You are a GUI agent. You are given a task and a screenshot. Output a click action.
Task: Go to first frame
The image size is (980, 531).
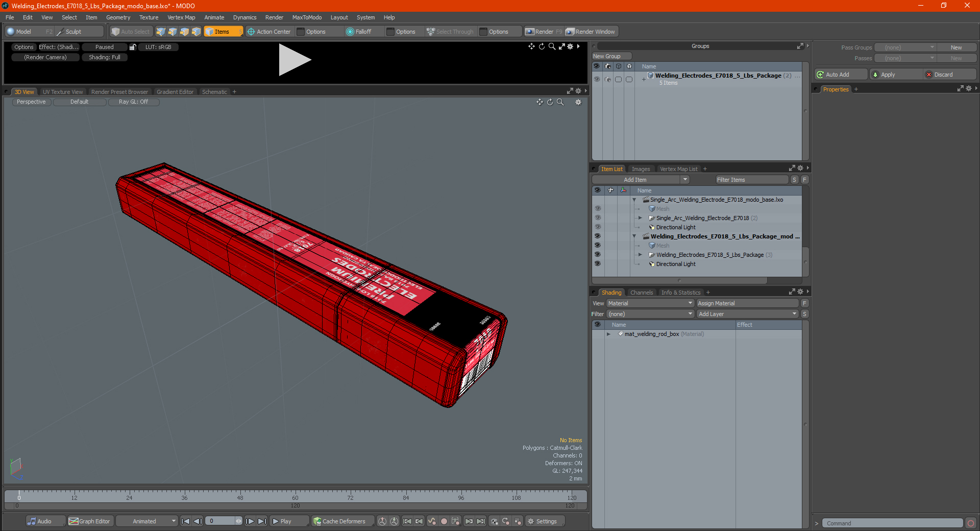pos(186,521)
